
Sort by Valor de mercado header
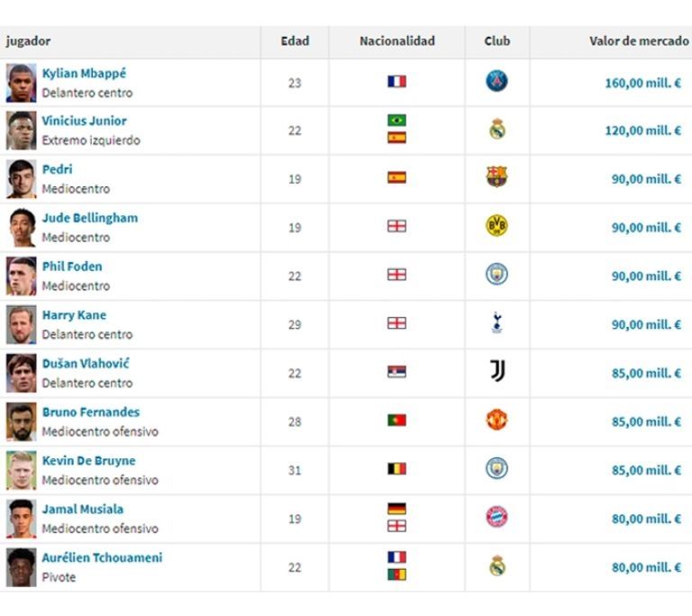click(x=638, y=41)
